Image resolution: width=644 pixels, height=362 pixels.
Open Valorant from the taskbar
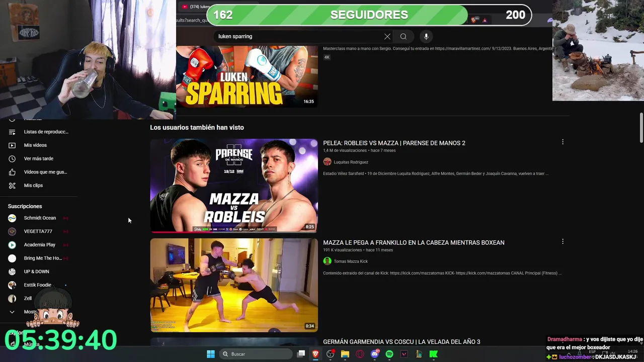(x=404, y=354)
